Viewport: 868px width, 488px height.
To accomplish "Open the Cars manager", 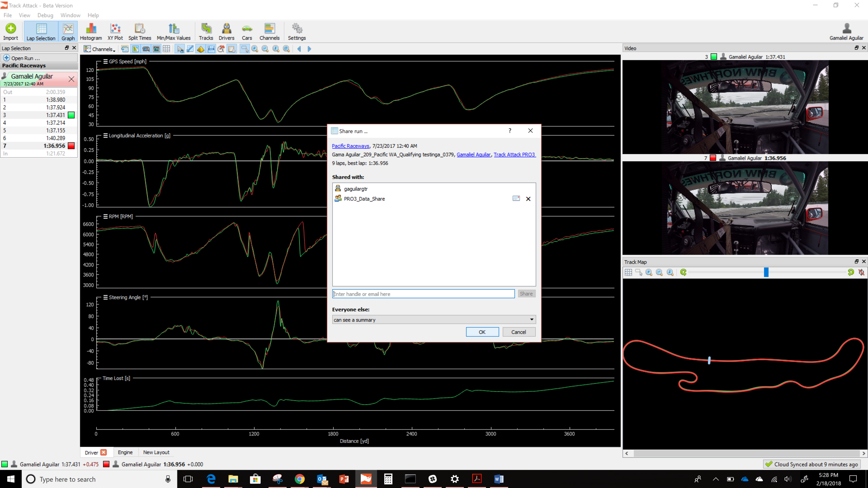I will coord(247,32).
